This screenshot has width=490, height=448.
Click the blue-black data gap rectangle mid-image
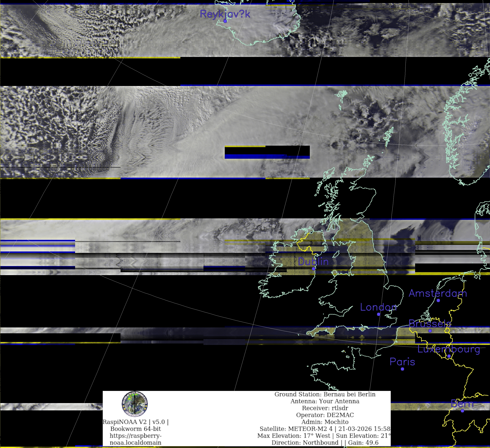click(x=267, y=152)
